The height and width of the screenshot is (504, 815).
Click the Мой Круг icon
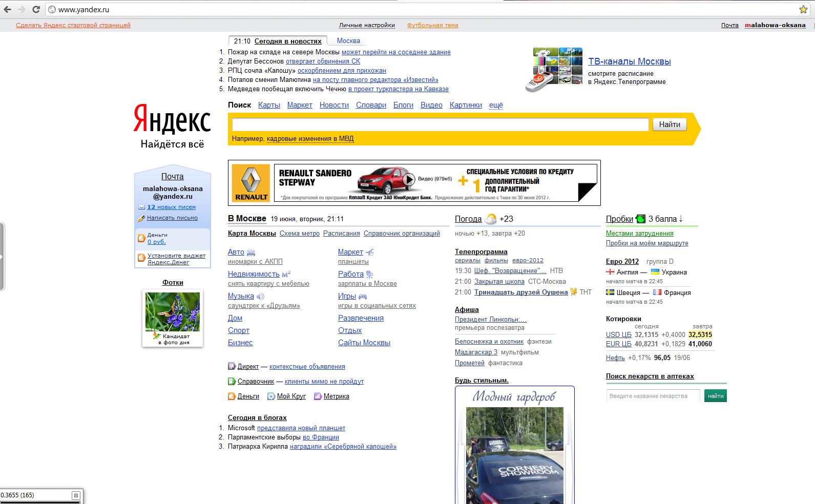point(271,396)
